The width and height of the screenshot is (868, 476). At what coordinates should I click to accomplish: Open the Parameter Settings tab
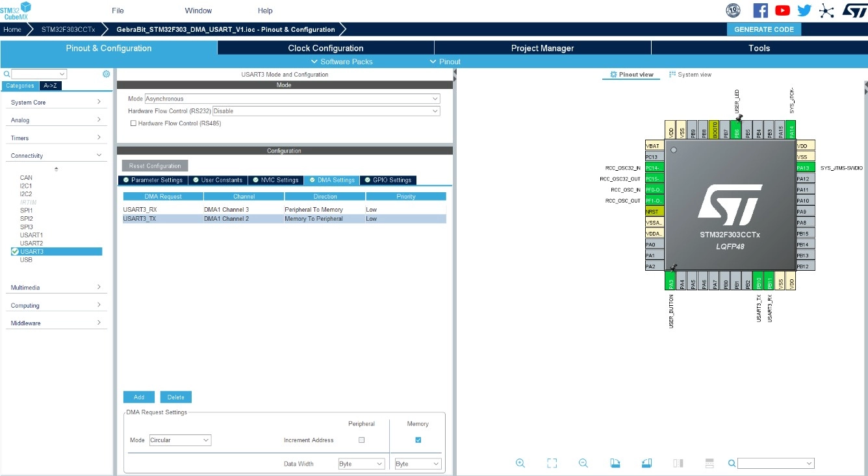(153, 180)
